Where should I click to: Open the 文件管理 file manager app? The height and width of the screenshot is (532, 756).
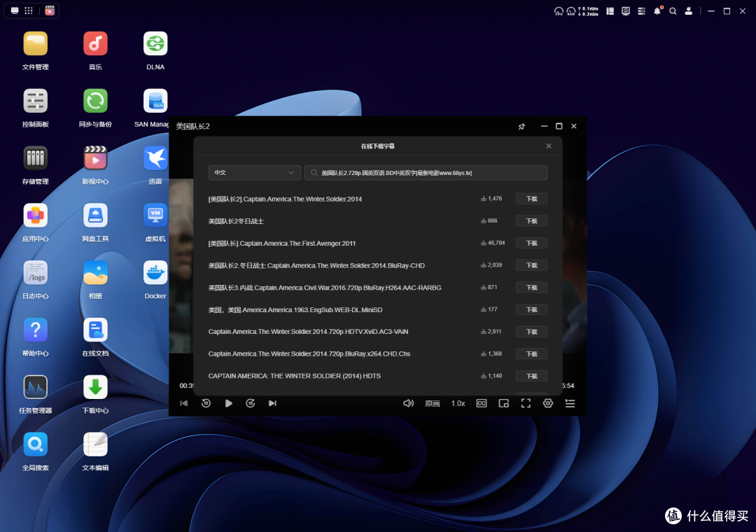click(x=35, y=44)
